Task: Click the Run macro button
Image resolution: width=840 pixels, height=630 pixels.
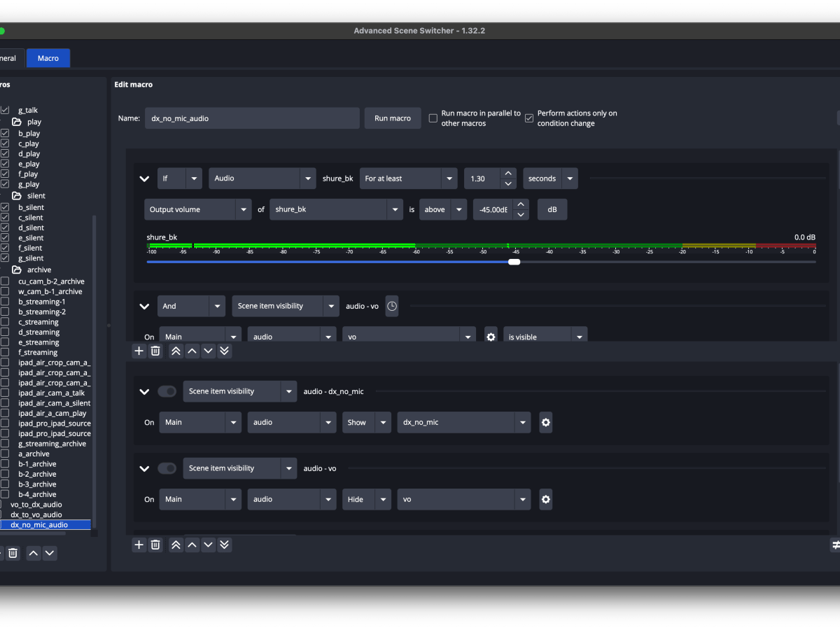Action: (x=393, y=118)
